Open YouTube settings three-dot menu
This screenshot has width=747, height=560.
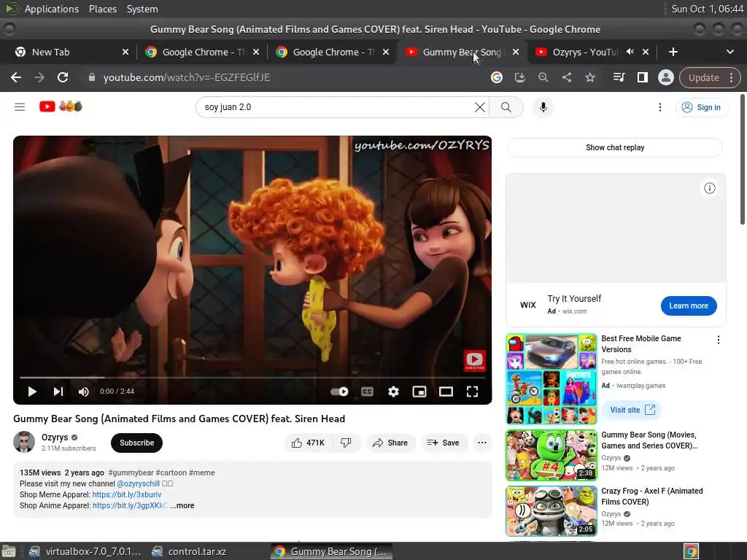point(659,107)
